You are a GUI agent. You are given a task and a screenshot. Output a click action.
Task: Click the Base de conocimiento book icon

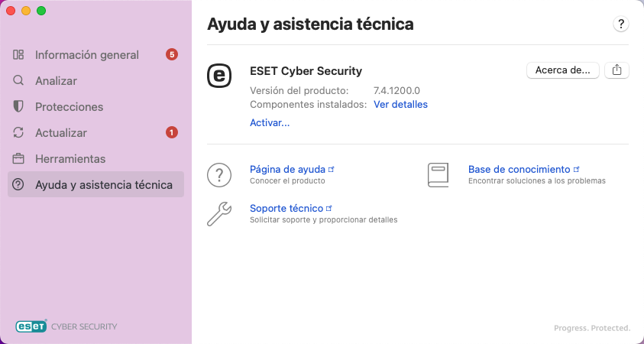(x=438, y=174)
